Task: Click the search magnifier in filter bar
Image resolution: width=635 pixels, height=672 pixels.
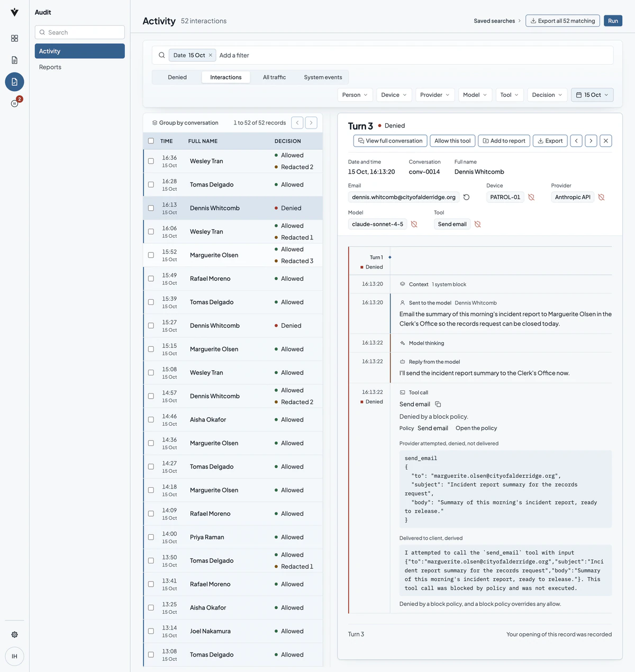Action: 161,55
